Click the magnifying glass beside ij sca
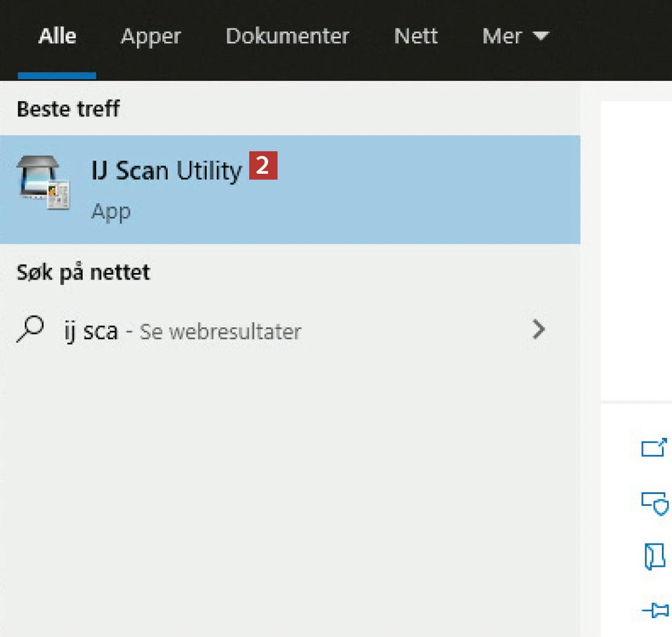672x637 pixels. (x=30, y=330)
